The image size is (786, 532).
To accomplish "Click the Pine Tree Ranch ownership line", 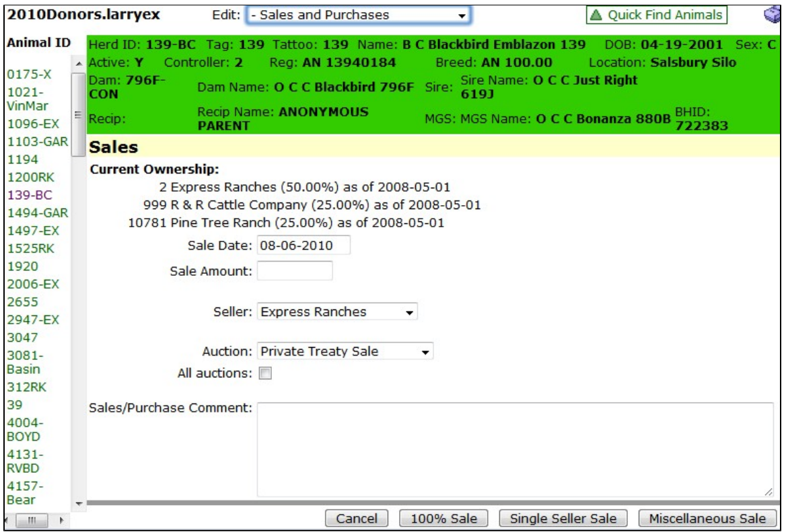I will point(286,223).
